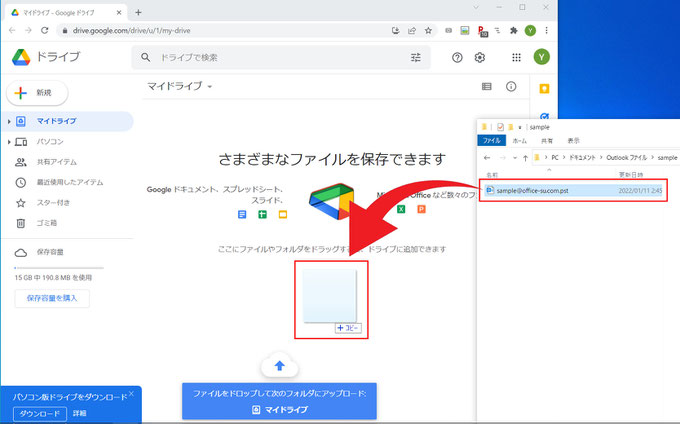This screenshot has width=680, height=424.
Task: Click the storage usage progress bar
Action: point(59,268)
